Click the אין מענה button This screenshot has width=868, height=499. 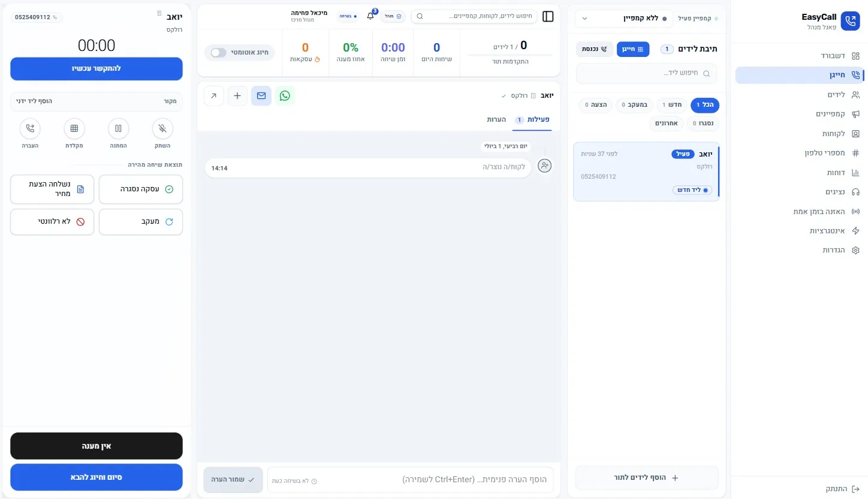tap(97, 446)
